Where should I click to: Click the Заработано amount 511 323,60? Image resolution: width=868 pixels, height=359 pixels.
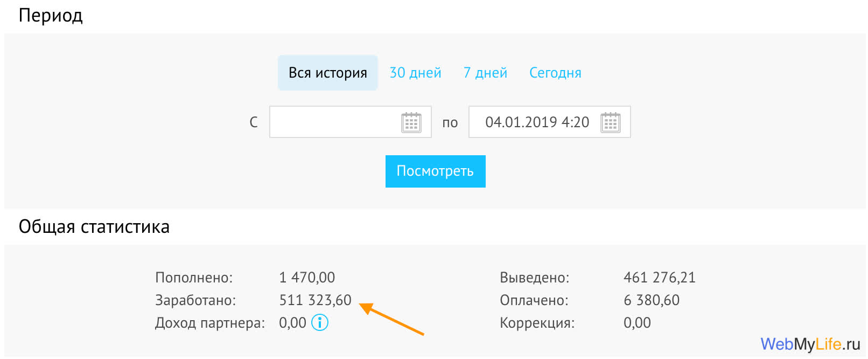click(x=315, y=300)
